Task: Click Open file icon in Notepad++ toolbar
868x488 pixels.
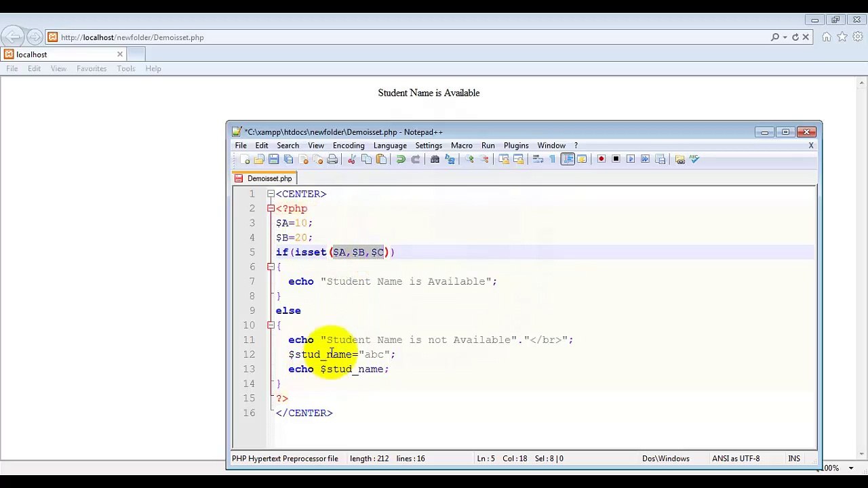Action: [x=259, y=159]
